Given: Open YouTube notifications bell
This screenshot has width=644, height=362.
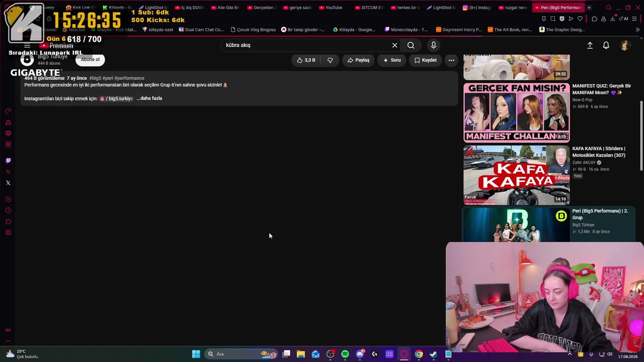Looking at the screenshot, I should point(606,45).
